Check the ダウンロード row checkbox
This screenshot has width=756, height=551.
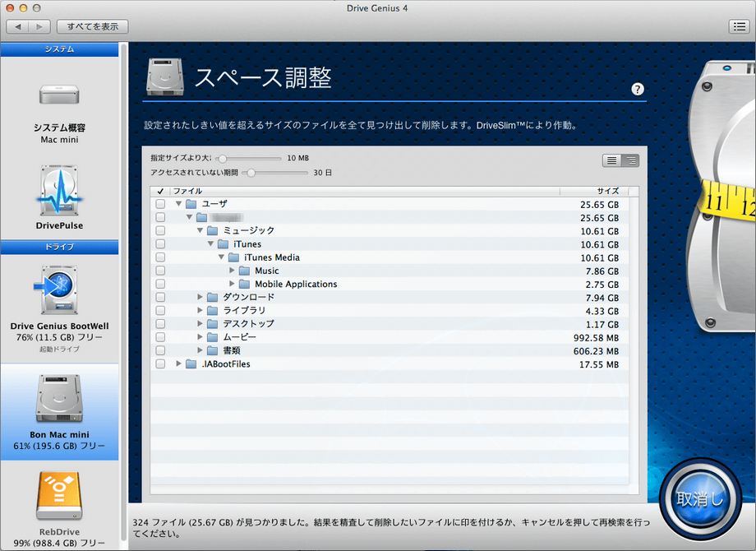coord(160,297)
